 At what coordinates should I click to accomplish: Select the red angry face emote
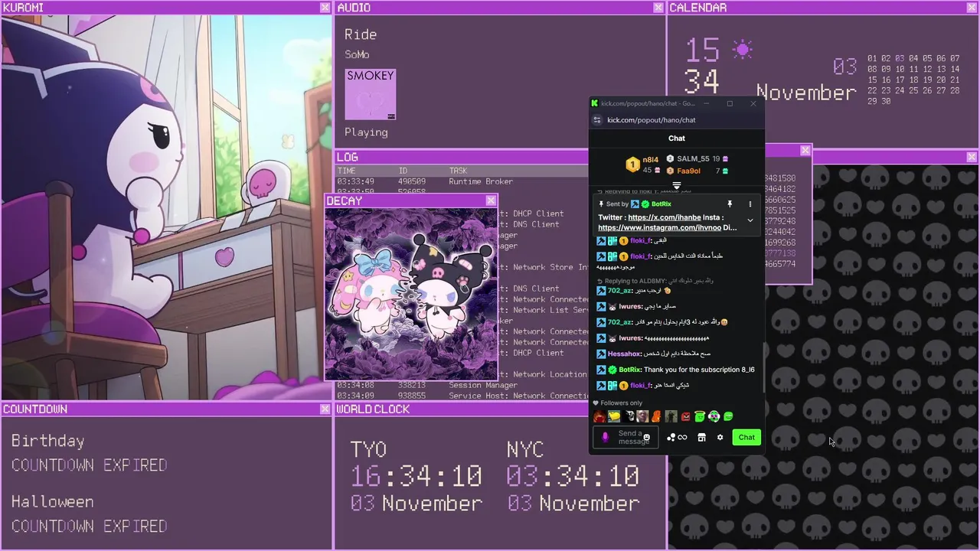[685, 416]
